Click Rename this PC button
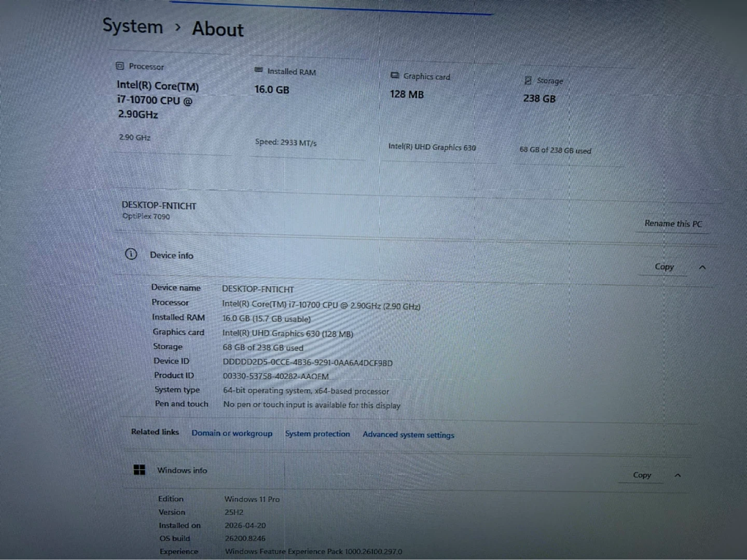The height and width of the screenshot is (560, 747). 673,223
